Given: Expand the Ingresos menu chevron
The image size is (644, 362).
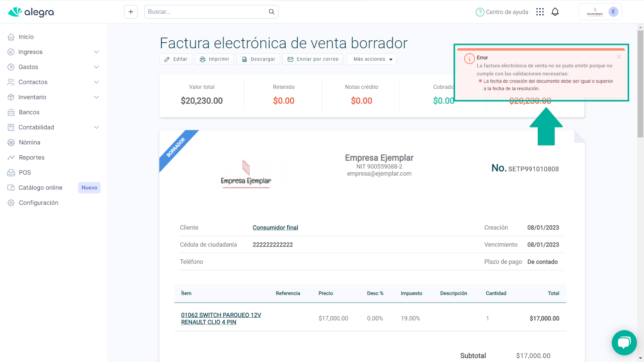Looking at the screenshot, I should pyautogui.click(x=97, y=52).
